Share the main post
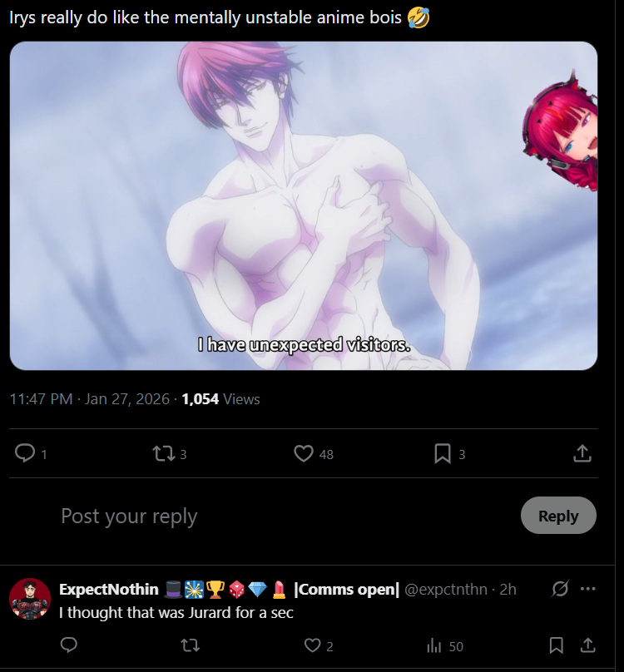The width and height of the screenshot is (624, 672). [x=582, y=453]
